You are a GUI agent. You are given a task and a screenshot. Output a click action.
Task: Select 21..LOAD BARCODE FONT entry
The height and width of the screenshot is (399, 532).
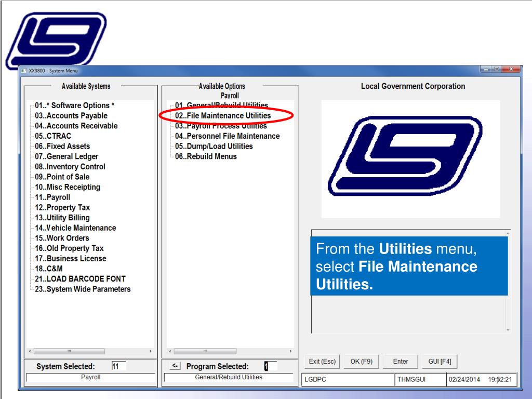(x=80, y=278)
